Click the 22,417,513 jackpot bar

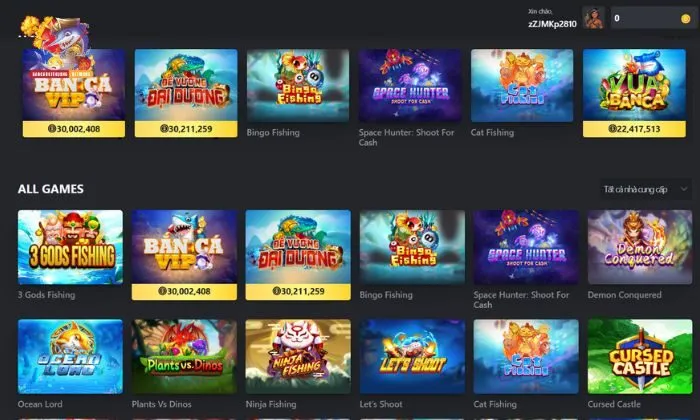pos(634,129)
